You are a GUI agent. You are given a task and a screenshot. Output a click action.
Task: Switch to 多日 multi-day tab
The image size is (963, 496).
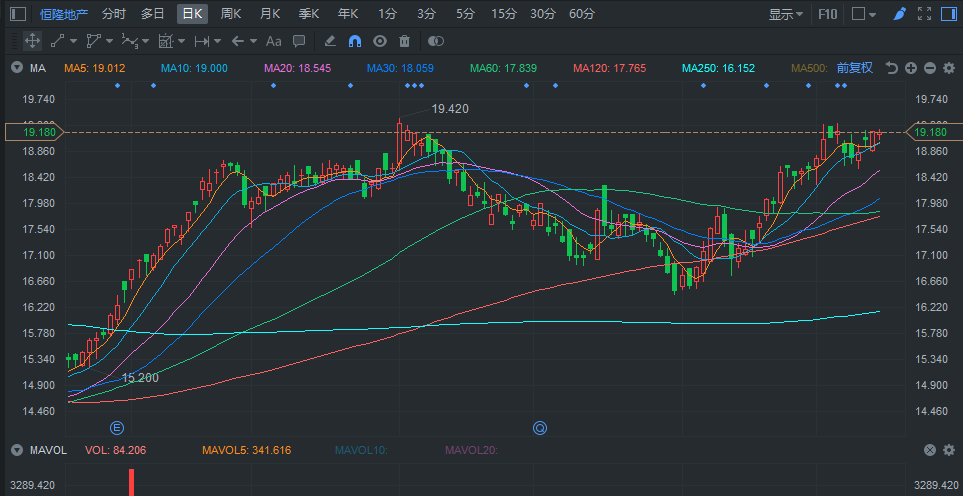point(152,14)
